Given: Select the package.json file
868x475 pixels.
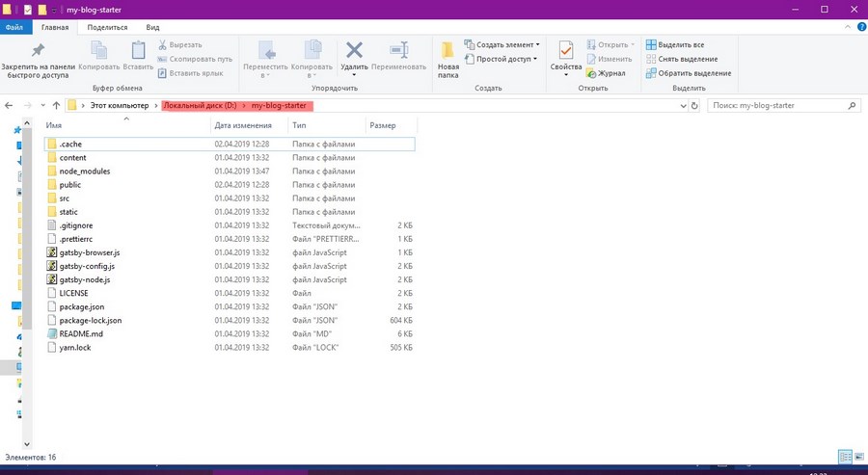Looking at the screenshot, I should 230,306.
